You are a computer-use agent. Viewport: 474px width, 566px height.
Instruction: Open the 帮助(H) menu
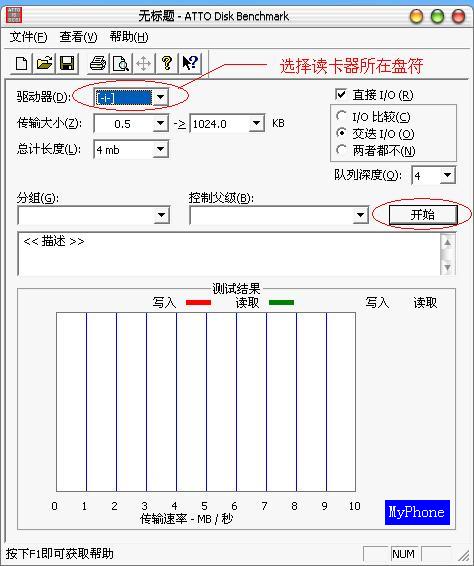coord(129,37)
